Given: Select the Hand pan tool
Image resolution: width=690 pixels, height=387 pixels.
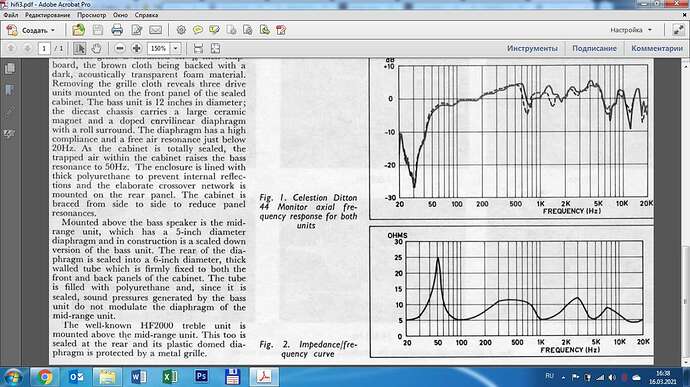Looking at the screenshot, I should (x=96, y=48).
